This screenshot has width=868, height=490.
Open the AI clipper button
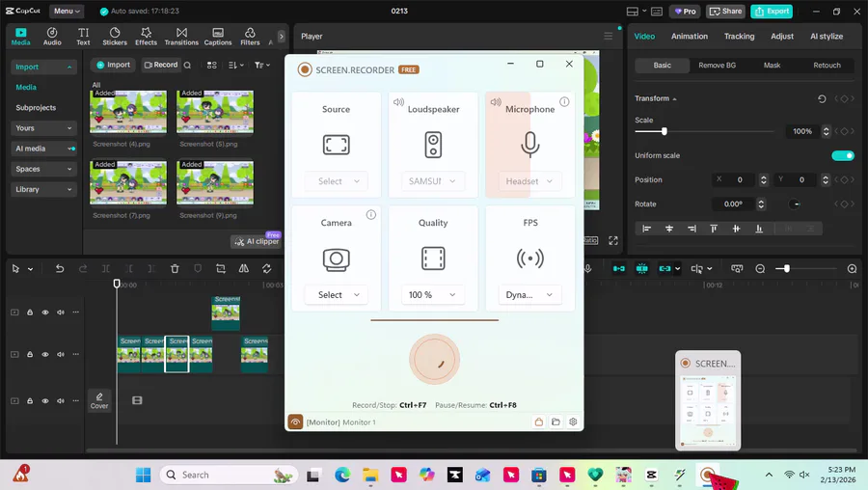[x=257, y=241]
